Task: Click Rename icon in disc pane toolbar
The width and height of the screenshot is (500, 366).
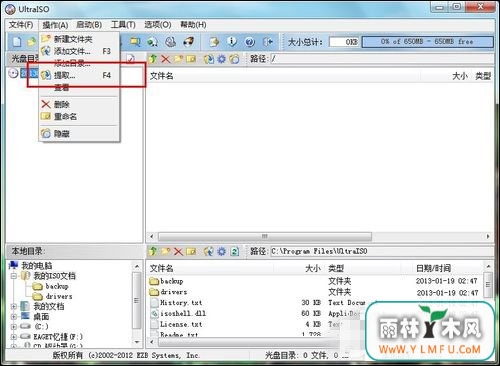Action: pyautogui.click(x=191, y=59)
